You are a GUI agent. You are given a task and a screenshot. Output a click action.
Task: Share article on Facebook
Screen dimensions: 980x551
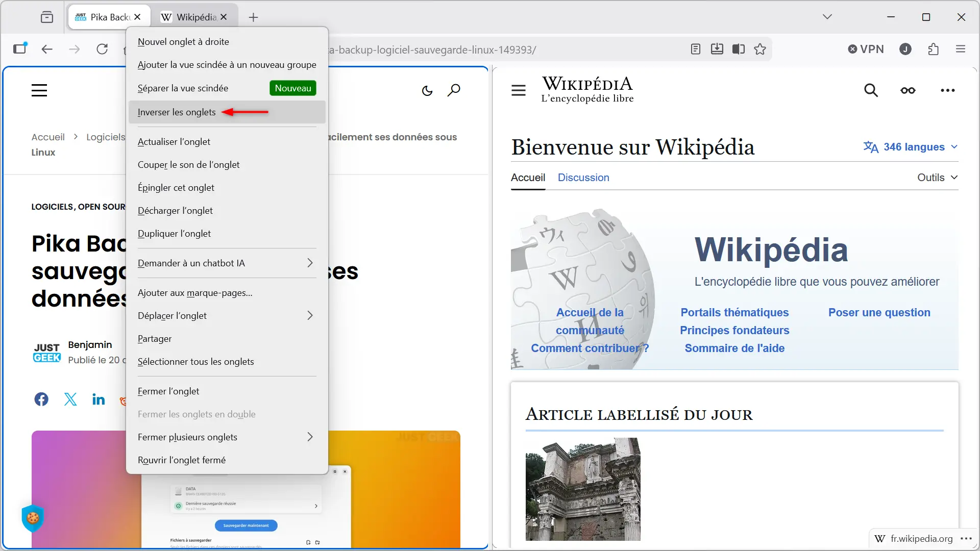click(x=41, y=399)
